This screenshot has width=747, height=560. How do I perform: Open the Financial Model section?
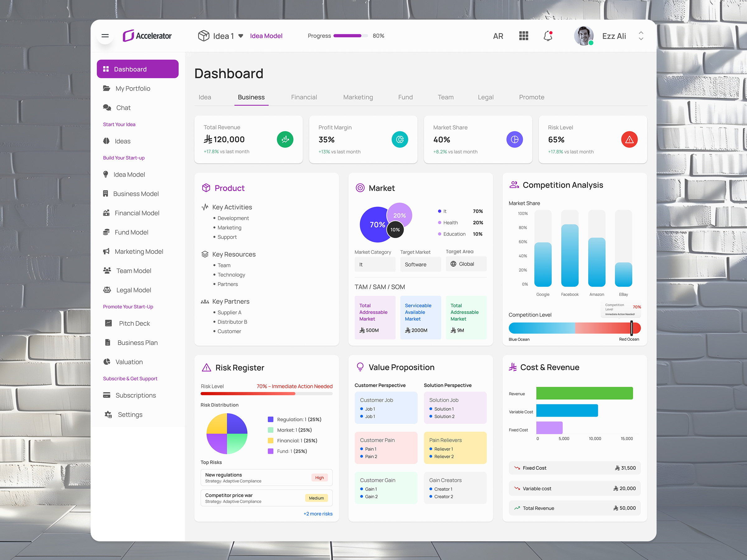[x=137, y=213]
